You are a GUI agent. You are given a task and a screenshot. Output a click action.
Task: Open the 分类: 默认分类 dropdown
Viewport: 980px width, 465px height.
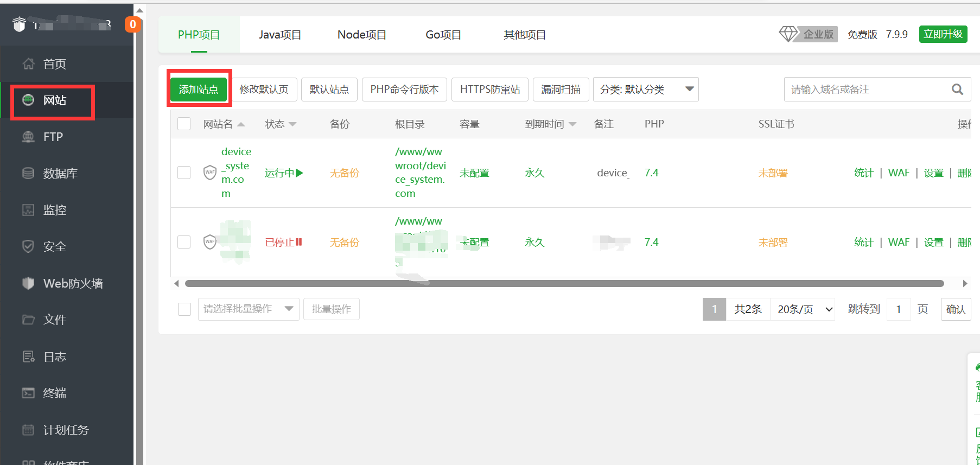[x=646, y=90]
